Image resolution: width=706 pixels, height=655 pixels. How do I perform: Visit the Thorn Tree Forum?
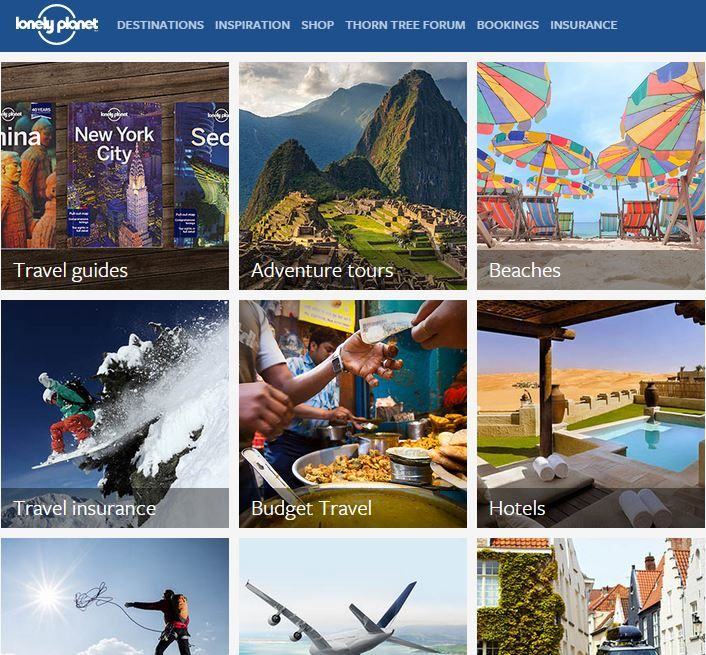coord(406,25)
